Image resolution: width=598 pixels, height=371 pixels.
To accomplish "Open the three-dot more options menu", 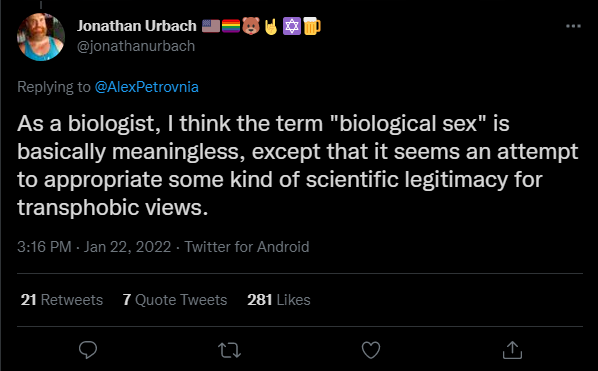I will pyautogui.click(x=573, y=26).
